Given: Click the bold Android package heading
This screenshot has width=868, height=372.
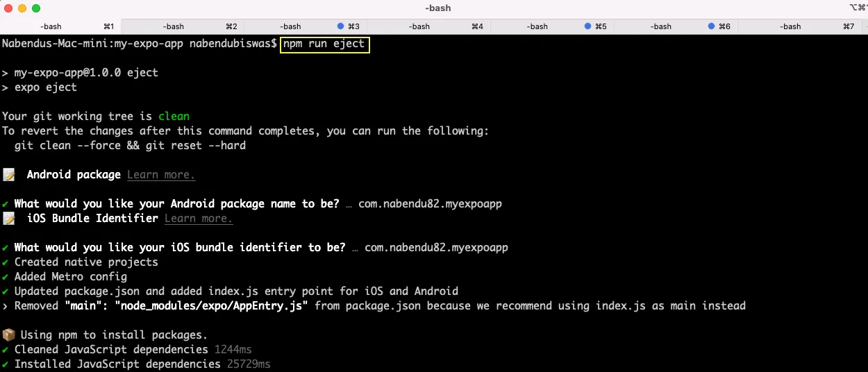Looking at the screenshot, I should click(x=74, y=175).
